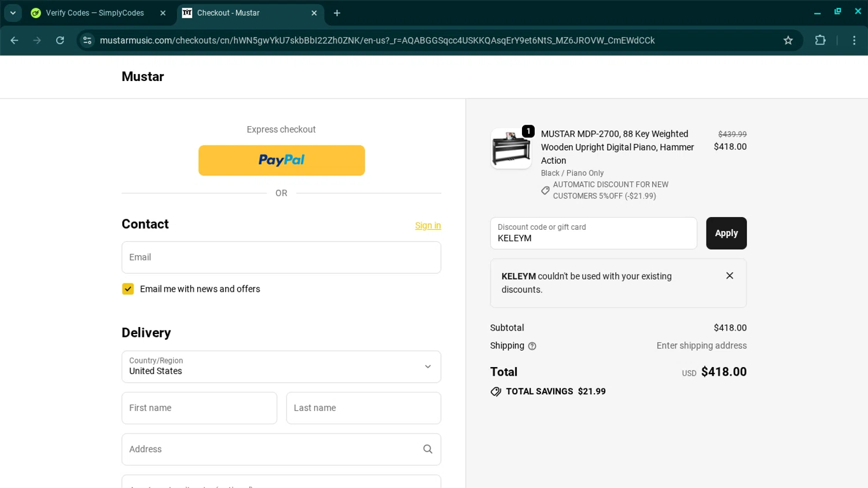Click the Address search magnifier icon
This screenshot has height=488, width=868.
[x=428, y=449]
